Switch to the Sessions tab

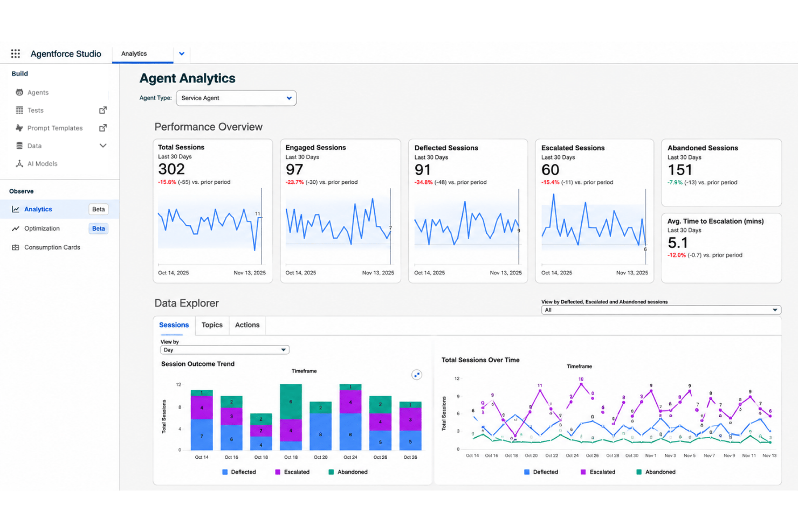point(174,325)
